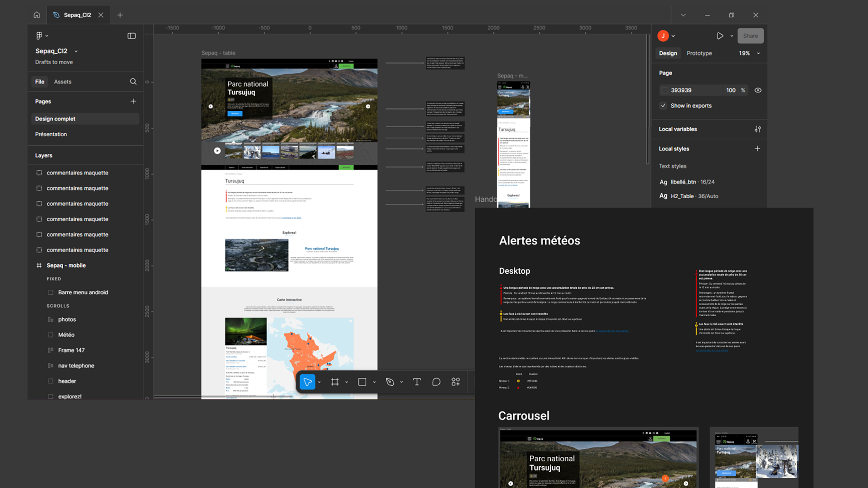Open the Figma main menu dropdown
868x488 pixels.
coord(42,36)
